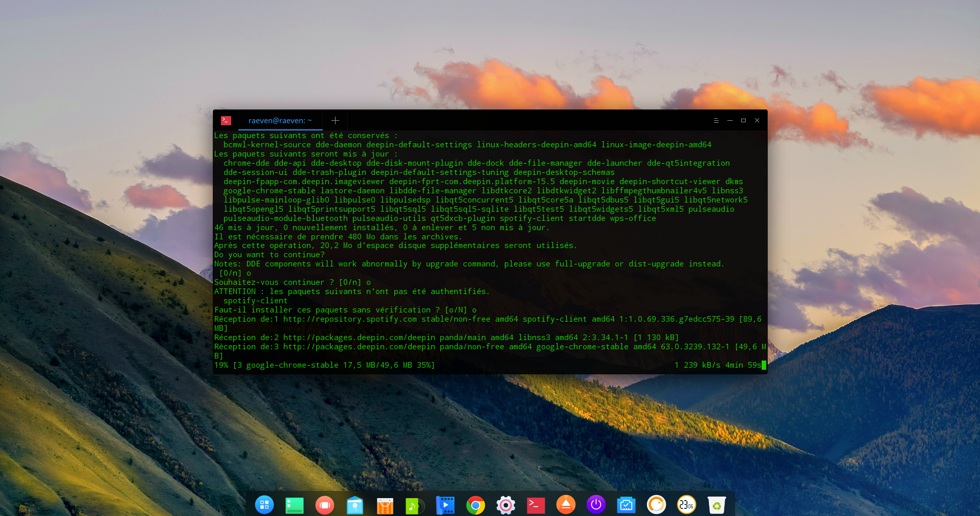Click the 'Do you want to continue?' line
Image resolution: width=980 pixels, height=516 pixels.
click(270, 255)
